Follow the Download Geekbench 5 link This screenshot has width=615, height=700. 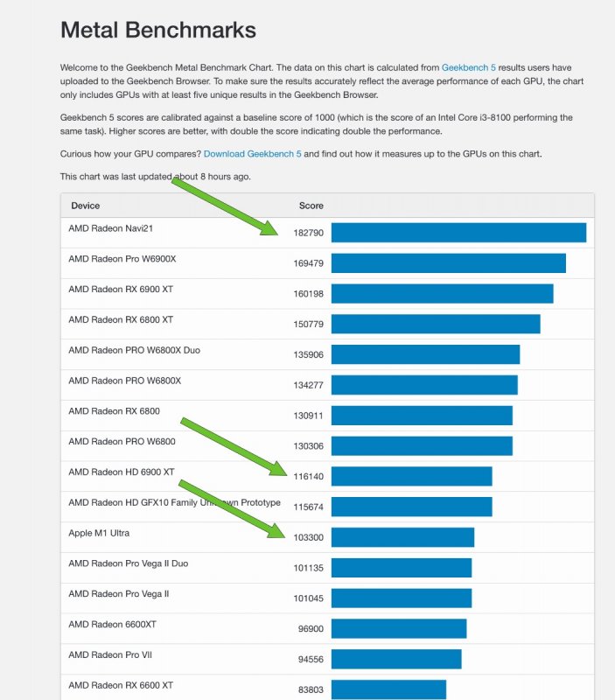tap(252, 154)
